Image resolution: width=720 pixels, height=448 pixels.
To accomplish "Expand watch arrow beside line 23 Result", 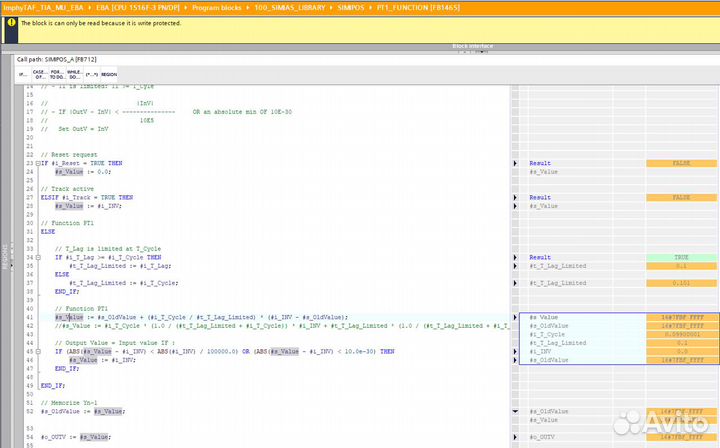I will [515, 163].
